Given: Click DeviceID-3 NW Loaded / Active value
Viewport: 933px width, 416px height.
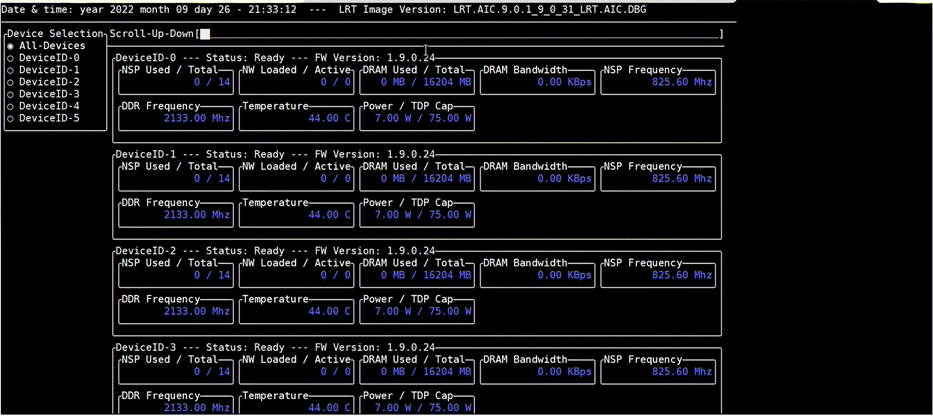Looking at the screenshot, I should tap(336, 371).
